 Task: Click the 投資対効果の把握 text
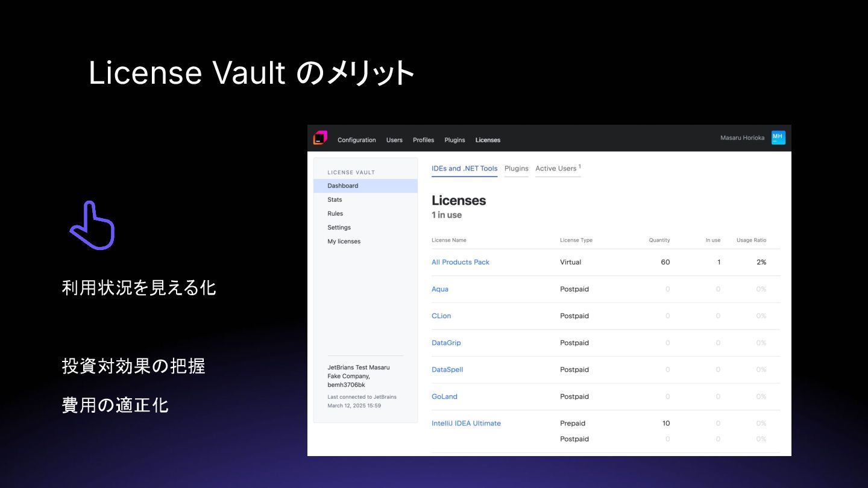134,366
